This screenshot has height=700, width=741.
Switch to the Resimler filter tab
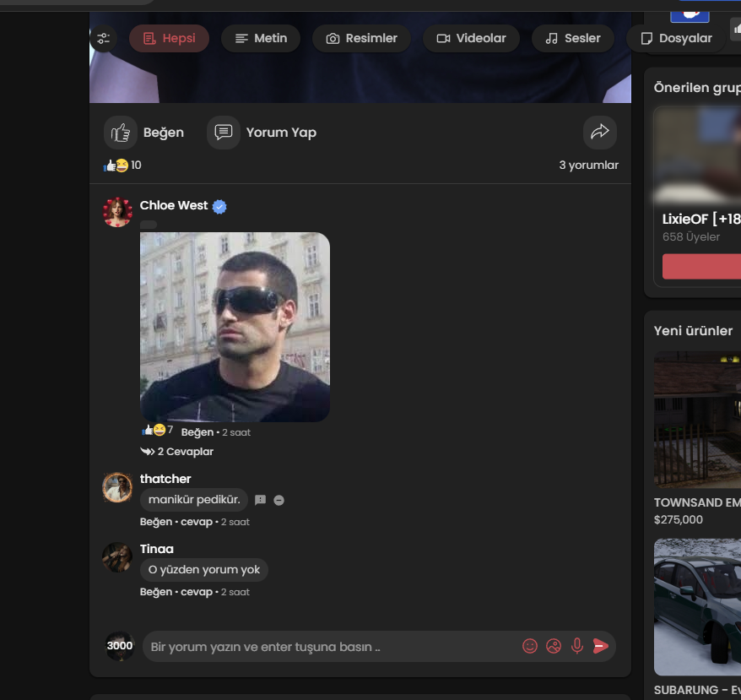point(361,38)
